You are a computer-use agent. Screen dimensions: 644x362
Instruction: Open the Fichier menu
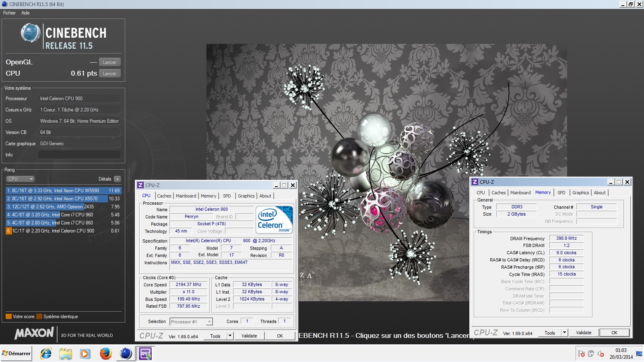point(9,13)
